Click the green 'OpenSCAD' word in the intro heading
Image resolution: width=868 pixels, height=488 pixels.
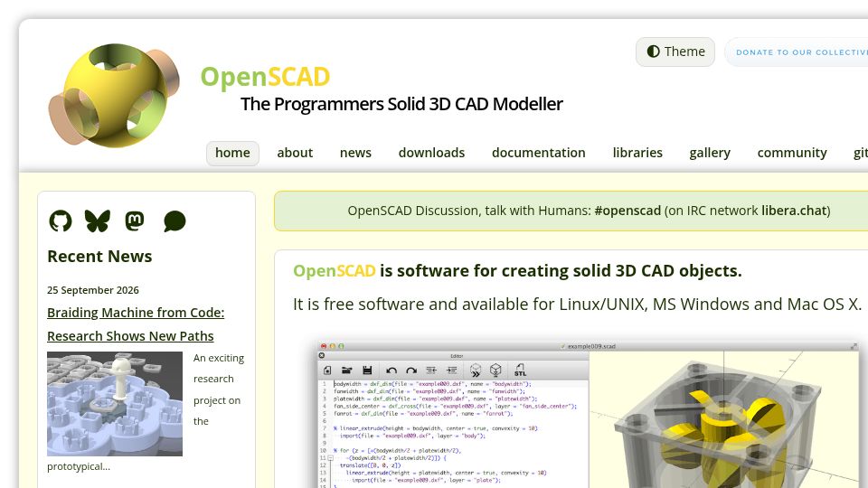[334, 270]
